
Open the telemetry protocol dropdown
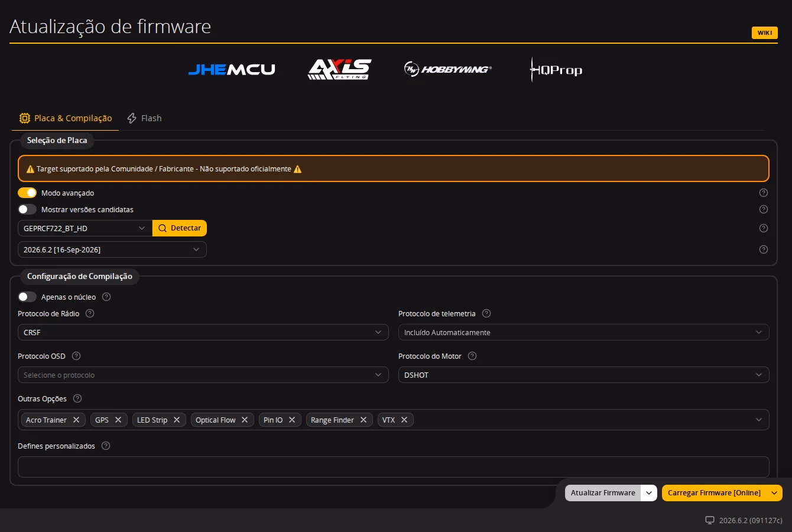[x=584, y=332]
